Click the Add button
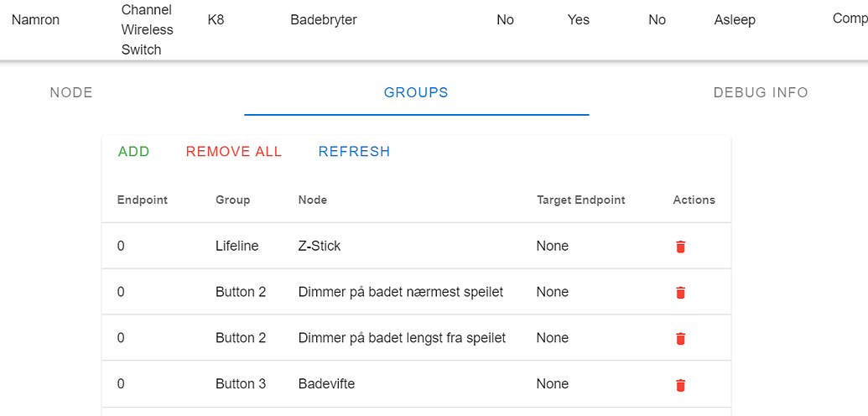868x416 pixels. click(134, 152)
